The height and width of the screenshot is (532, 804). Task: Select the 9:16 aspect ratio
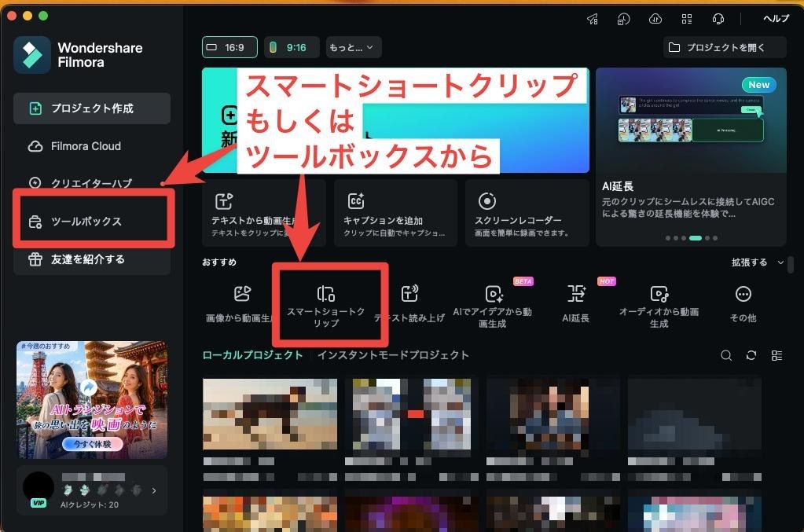[292, 47]
